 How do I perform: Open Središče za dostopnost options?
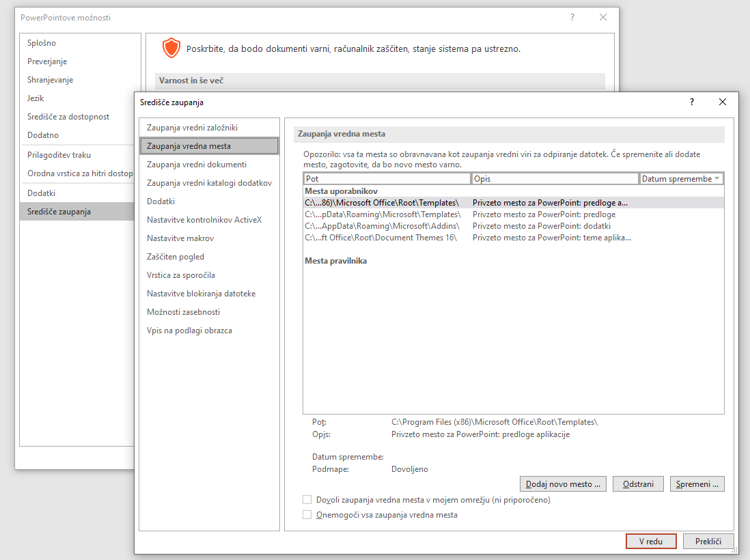[77, 117]
